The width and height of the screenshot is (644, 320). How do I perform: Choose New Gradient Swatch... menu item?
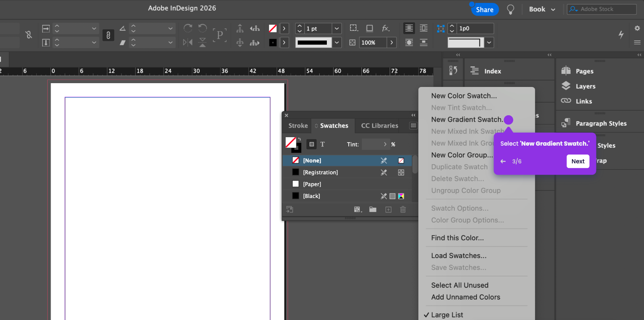467,119
